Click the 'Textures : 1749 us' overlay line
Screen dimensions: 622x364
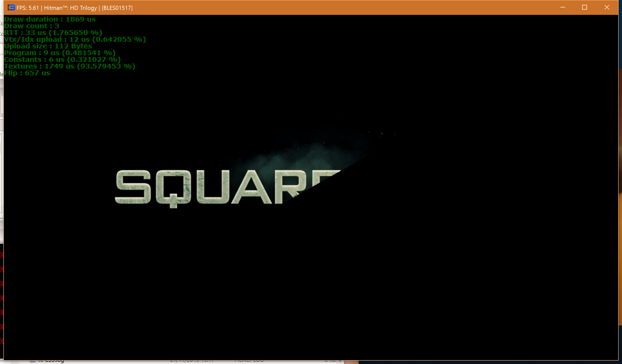coord(70,66)
